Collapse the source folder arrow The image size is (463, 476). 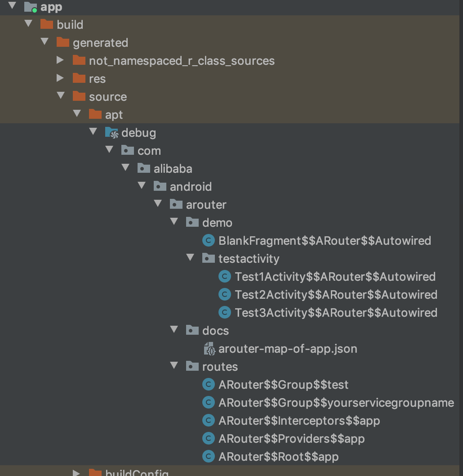61,95
